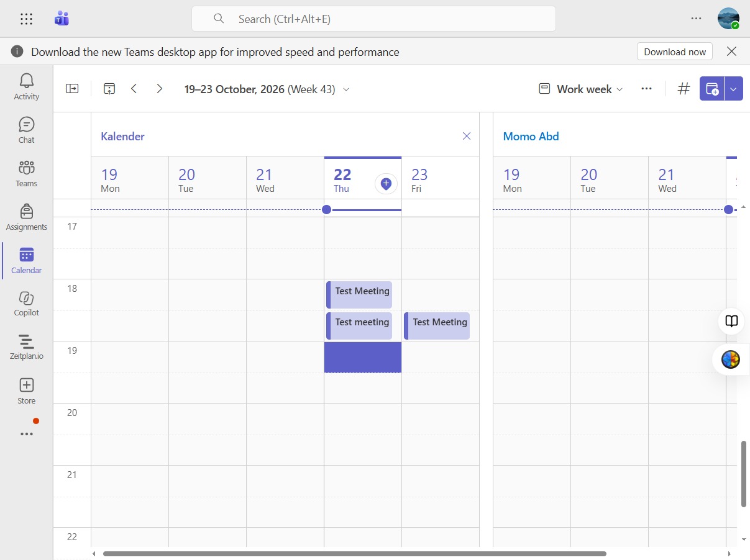Viewport: 750px width, 560px height.
Task: Open the Zeitplan.io app
Action: point(27,347)
